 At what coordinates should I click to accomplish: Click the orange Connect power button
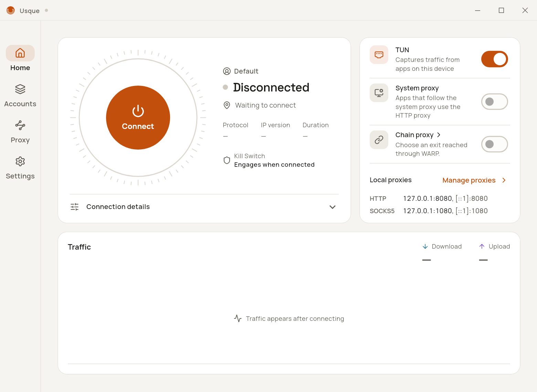click(138, 118)
